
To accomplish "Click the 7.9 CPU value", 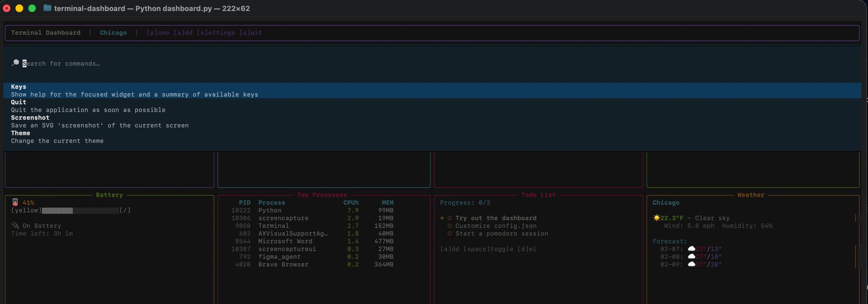I will click(x=353, y=210).
